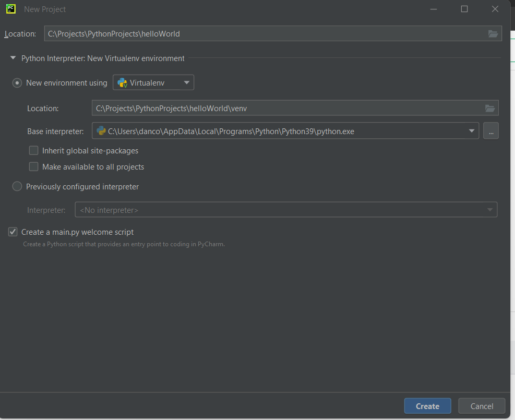This screenshot has width=515, height=420.
Task: Click the PyCharm logo icon in title bar
Action: coord(11,9)
